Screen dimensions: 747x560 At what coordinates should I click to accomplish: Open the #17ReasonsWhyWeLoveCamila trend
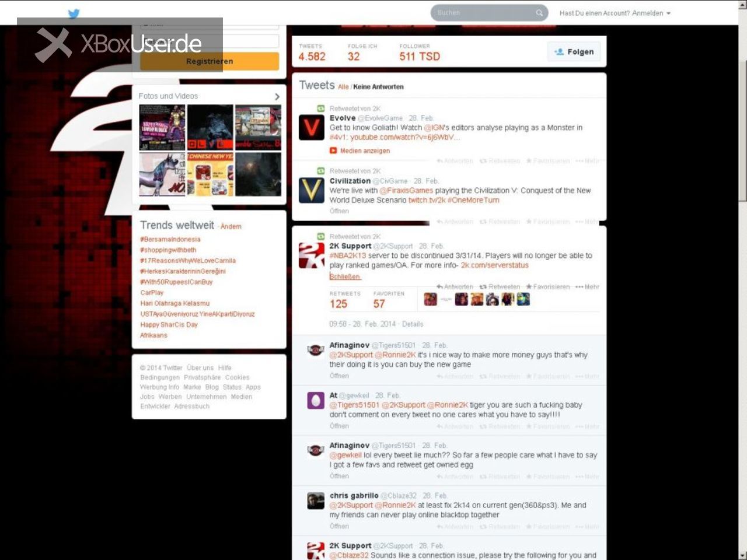[x=188, y=261]
